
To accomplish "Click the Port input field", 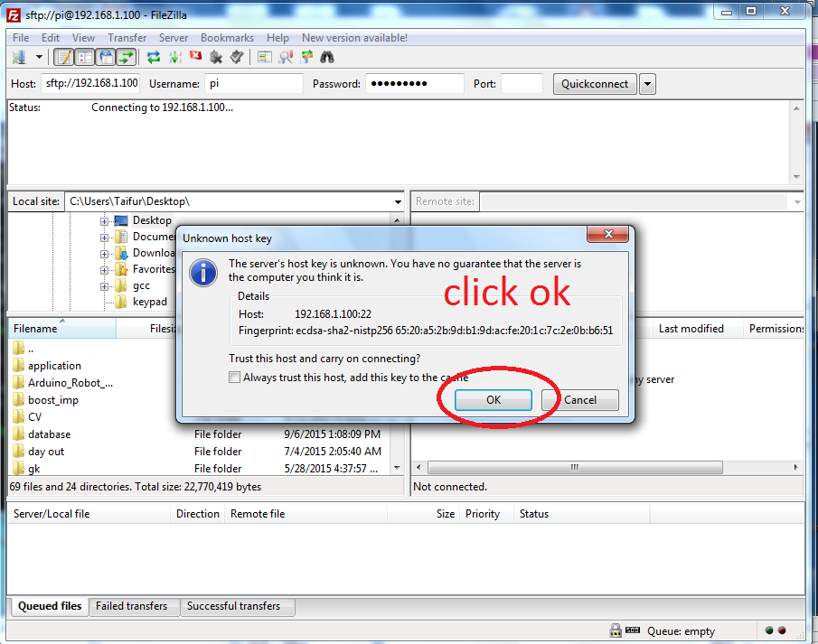I will (x=522, y=83).
